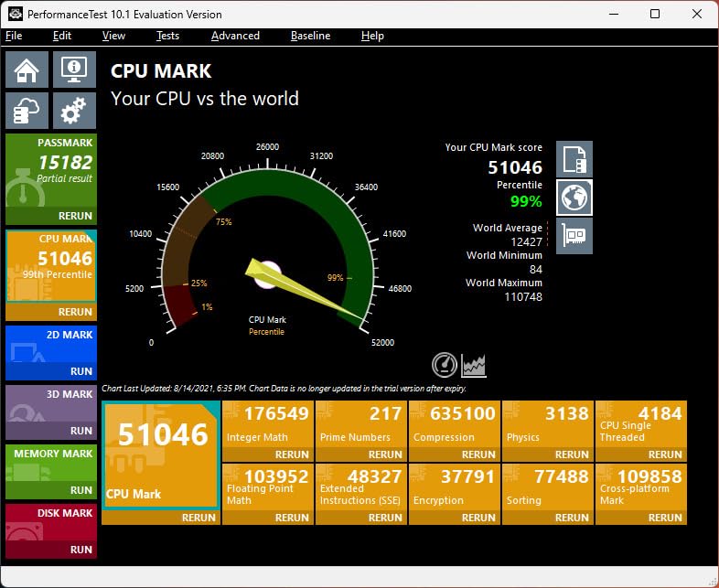Rerun the large CPU Mark tile

161,518
